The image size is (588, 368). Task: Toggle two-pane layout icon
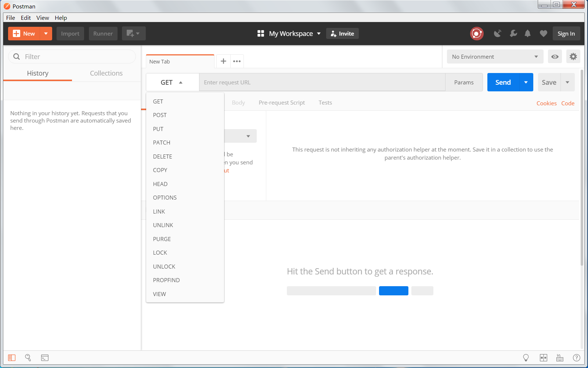544,358
